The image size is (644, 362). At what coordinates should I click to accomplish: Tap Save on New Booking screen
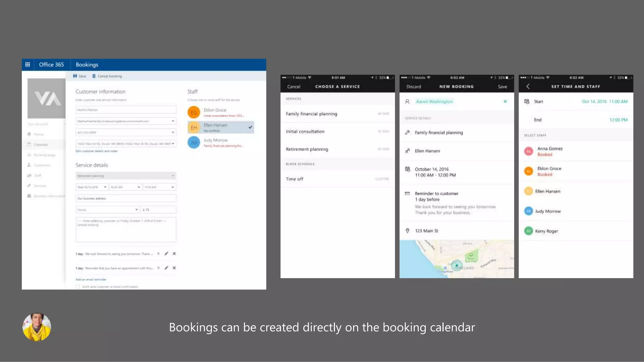click(502, 87)
